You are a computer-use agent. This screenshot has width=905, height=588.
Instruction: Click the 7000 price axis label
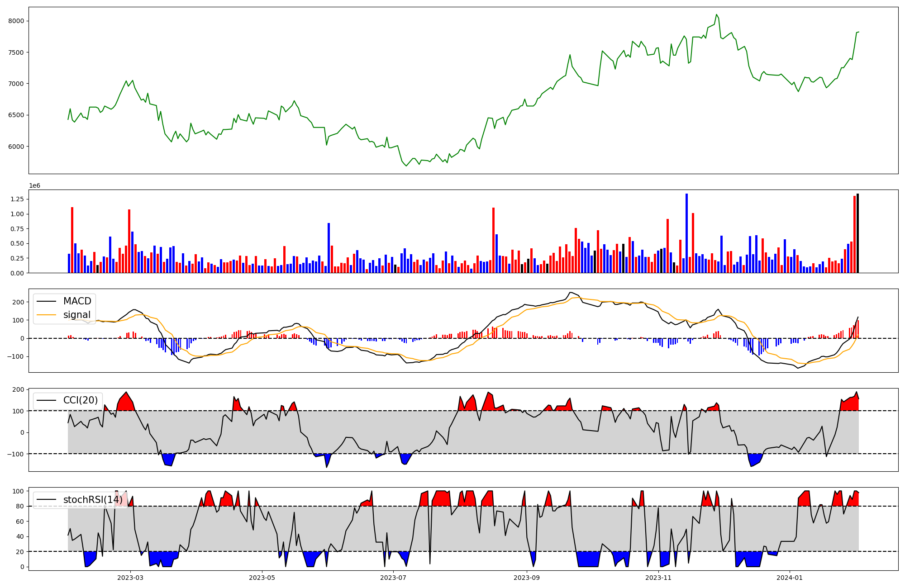point(16,84)
